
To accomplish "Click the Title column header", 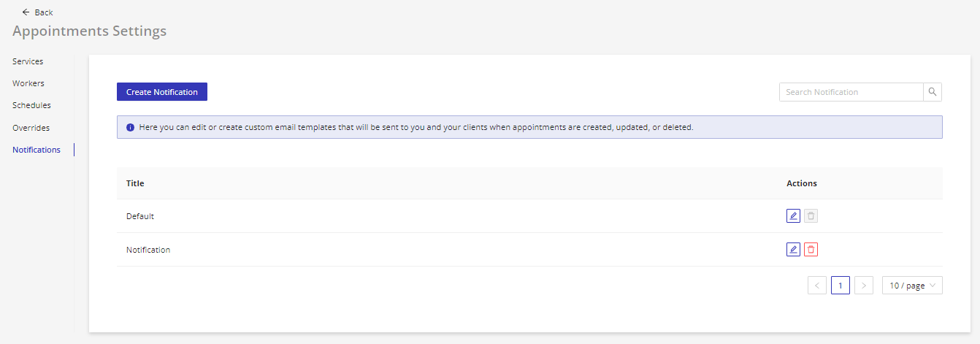I will (135, 183).
